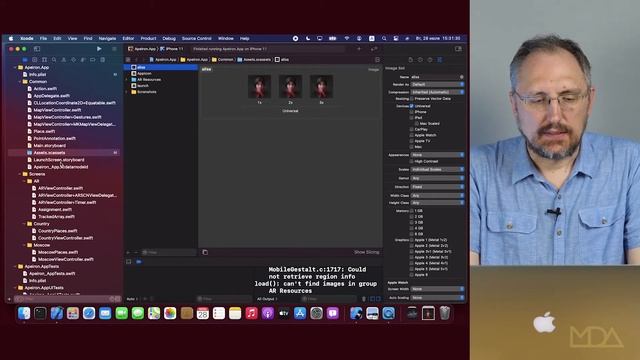Screen dimensions: 640x360
Task: Open the Project navigator folder icon
Action: click(x=25, y=60)
